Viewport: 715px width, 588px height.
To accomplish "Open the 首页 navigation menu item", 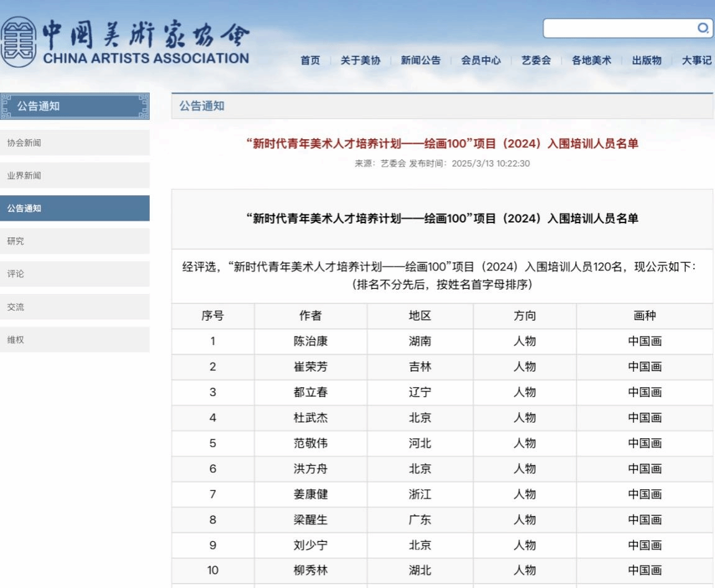I will [x=310, y=60].
